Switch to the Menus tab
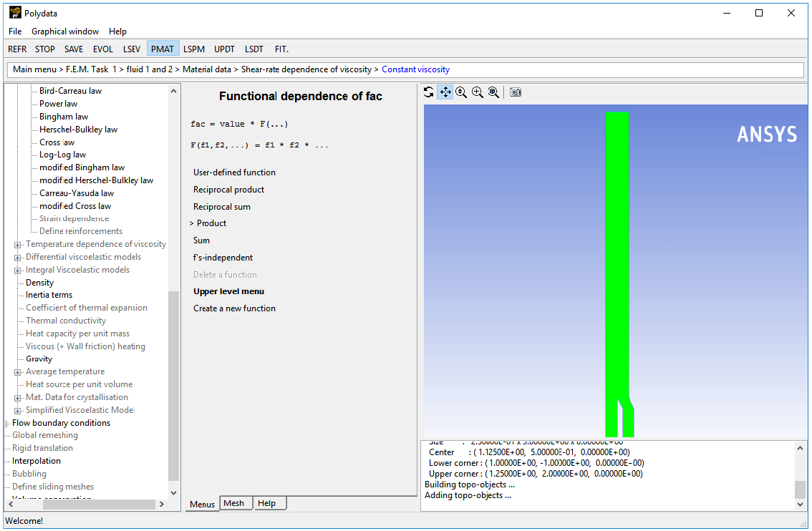The width and height of the screenshot is (812, 531). (202, 504)
